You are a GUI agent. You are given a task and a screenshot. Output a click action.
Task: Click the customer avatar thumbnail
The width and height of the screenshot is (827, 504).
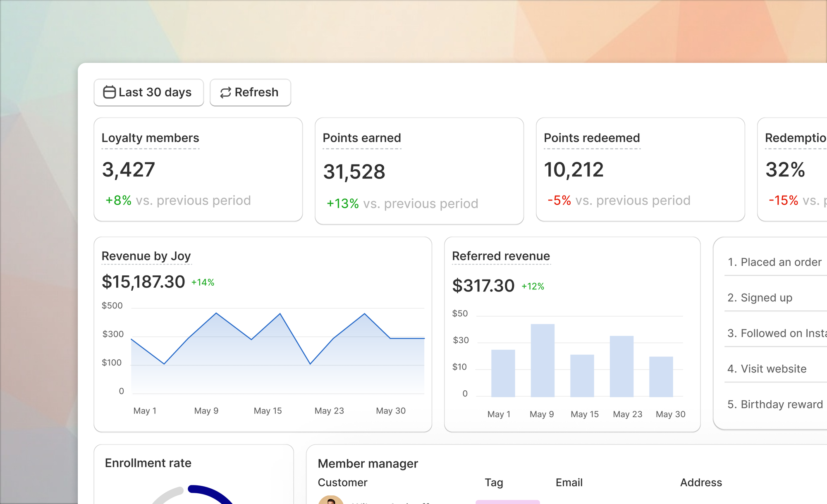tap(331, 500)
